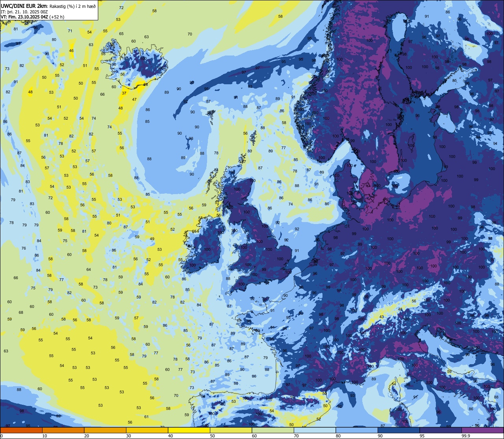Click the 0–10% dark orange legend swatch

point(21,430)
